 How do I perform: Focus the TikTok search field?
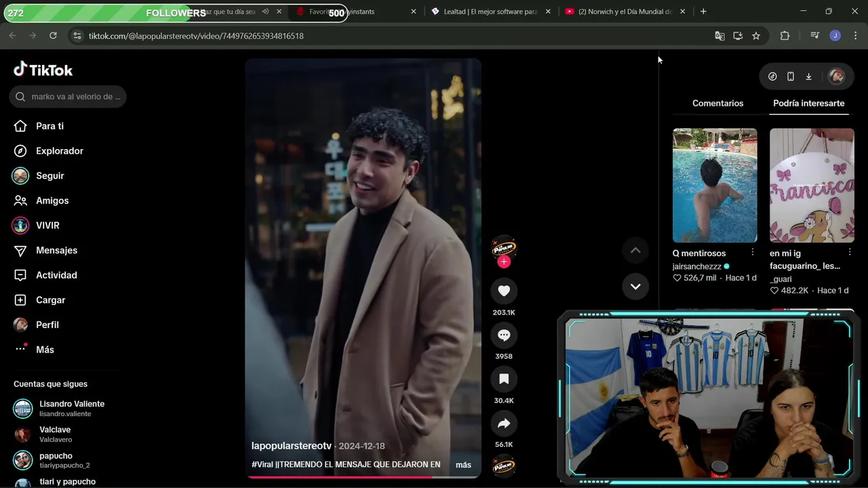tap(68, 96)
